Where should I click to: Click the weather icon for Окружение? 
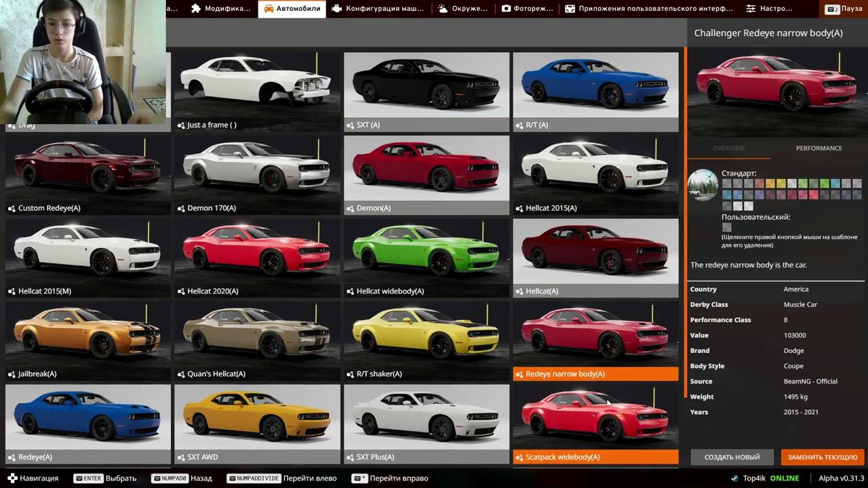(442, 9)
